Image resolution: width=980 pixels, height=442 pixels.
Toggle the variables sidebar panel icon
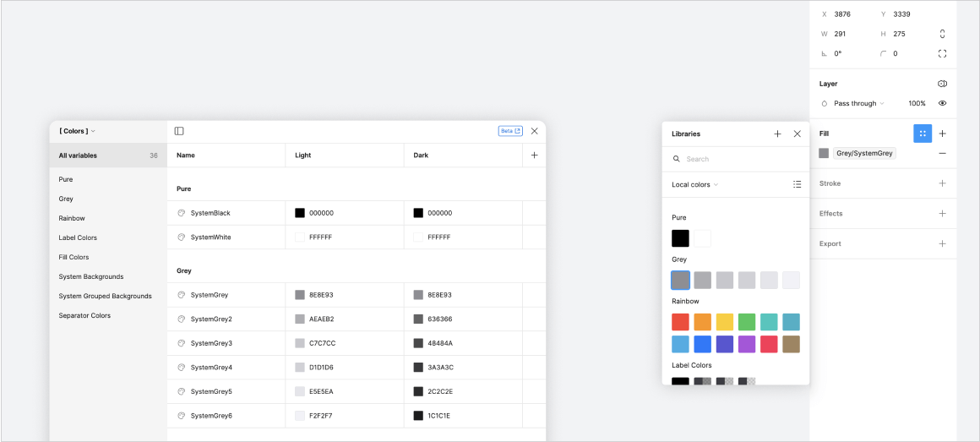(179, 131)
